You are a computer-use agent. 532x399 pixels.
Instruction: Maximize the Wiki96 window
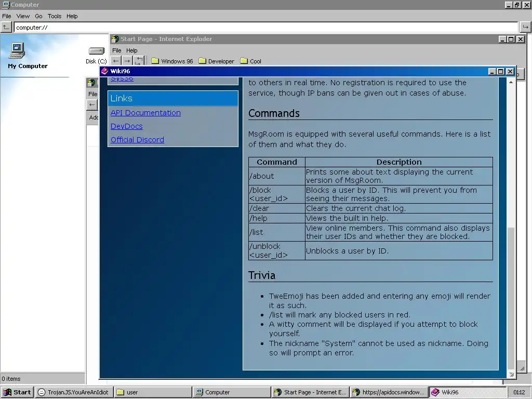[501, 71]
